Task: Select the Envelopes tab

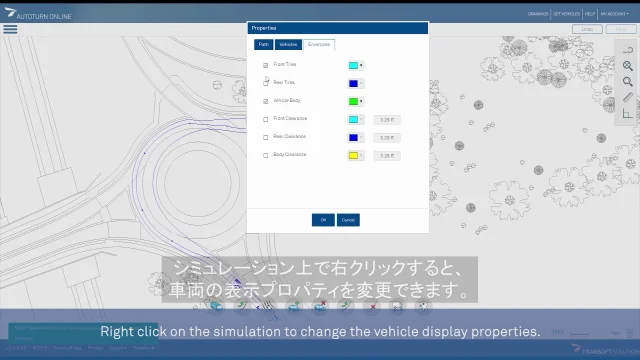Action: pyautogui.click(x=319, y=44)
